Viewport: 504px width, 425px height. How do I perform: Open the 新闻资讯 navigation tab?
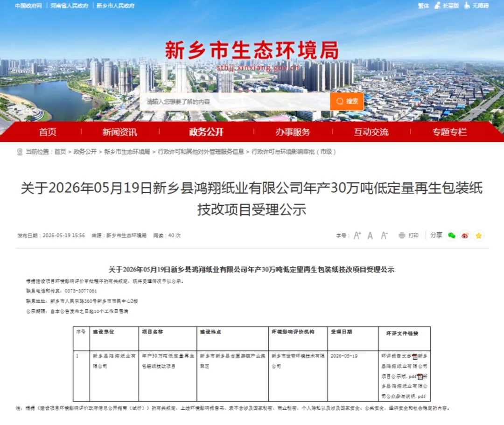(119, 132)
